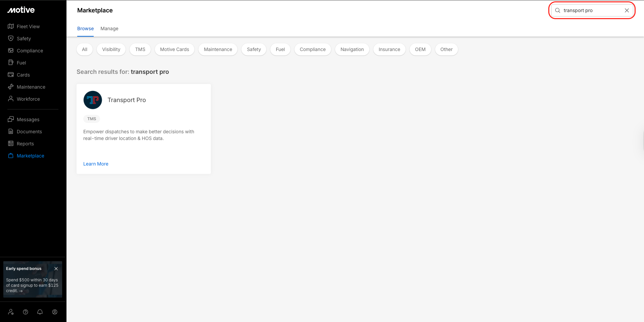Filter by OEM category
The width and height of the screenshot is (644, 322).
420,49
